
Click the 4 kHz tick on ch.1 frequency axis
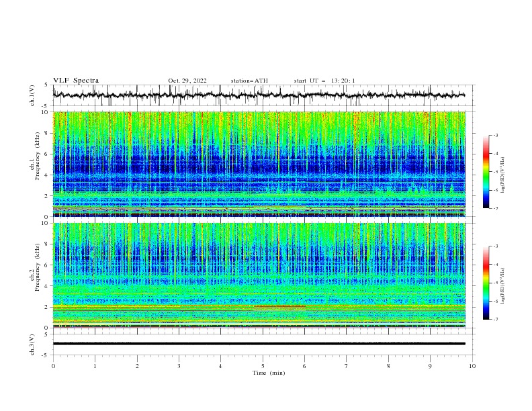point(47,175)
